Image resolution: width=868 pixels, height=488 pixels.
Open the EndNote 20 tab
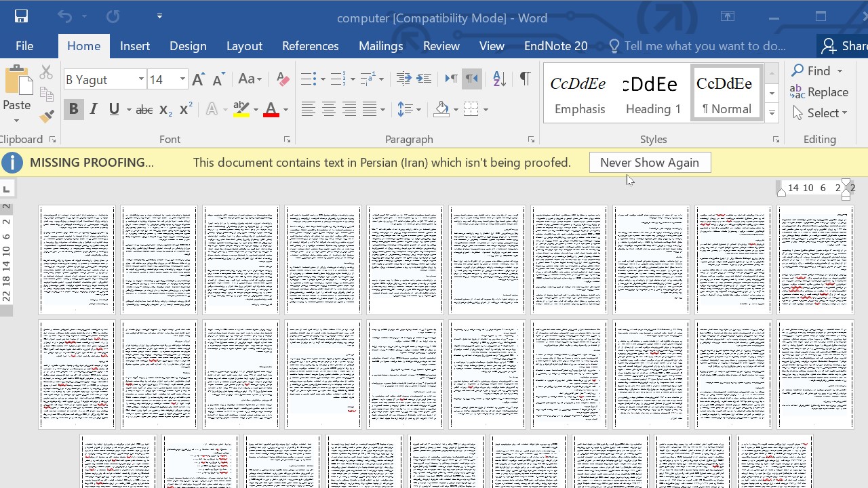click(x=556, y=46)
